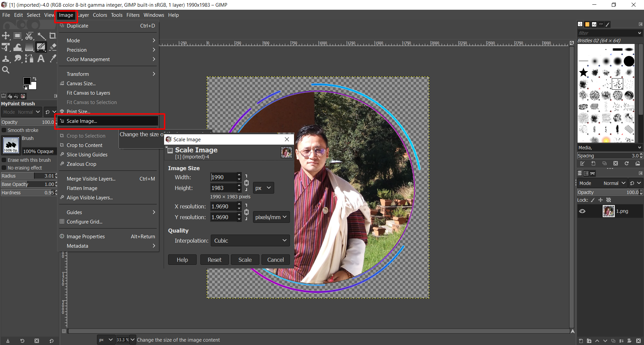Open the brush filter dropdown arrow
This screenshot has height=345, width=644.
(x=639, y=33)
